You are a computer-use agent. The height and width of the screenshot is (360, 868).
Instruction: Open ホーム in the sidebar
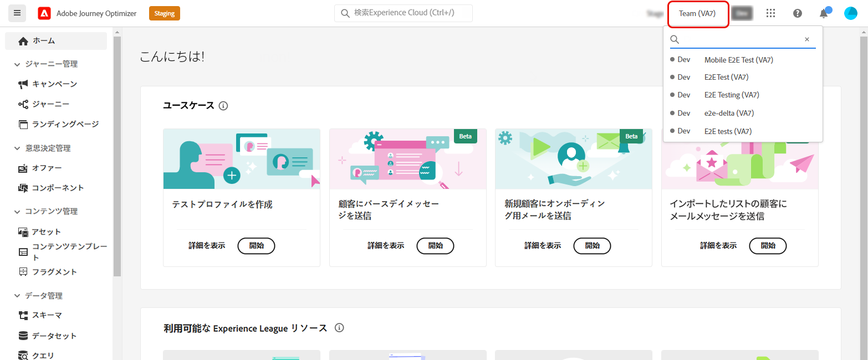56,41
